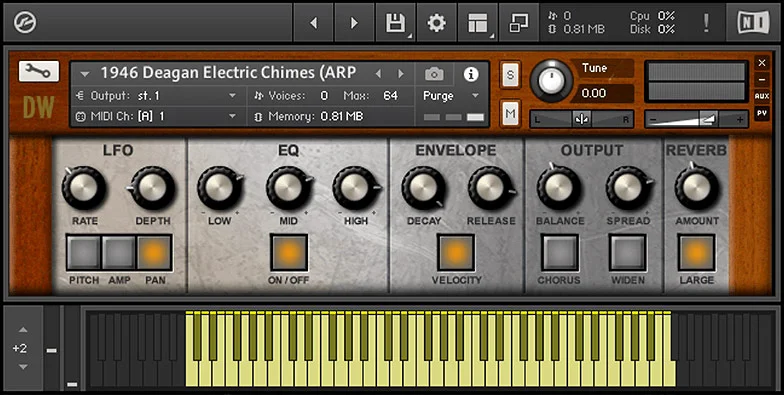
Task: Click the Tune knob
Action: pyautogui.click(x=551, y=81)
